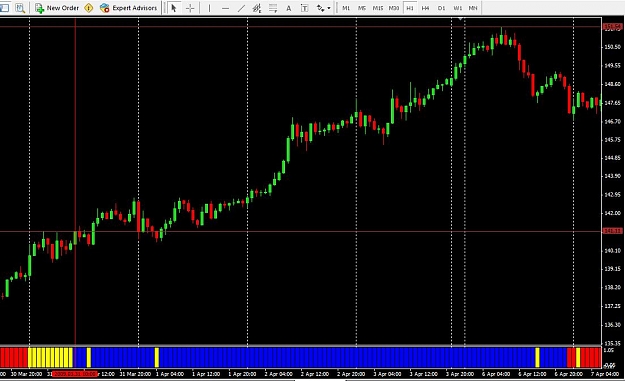Select the text label 'T' tool
Image resolution: width=625 pixels, height=381 pixels.
tap(305, 8)
